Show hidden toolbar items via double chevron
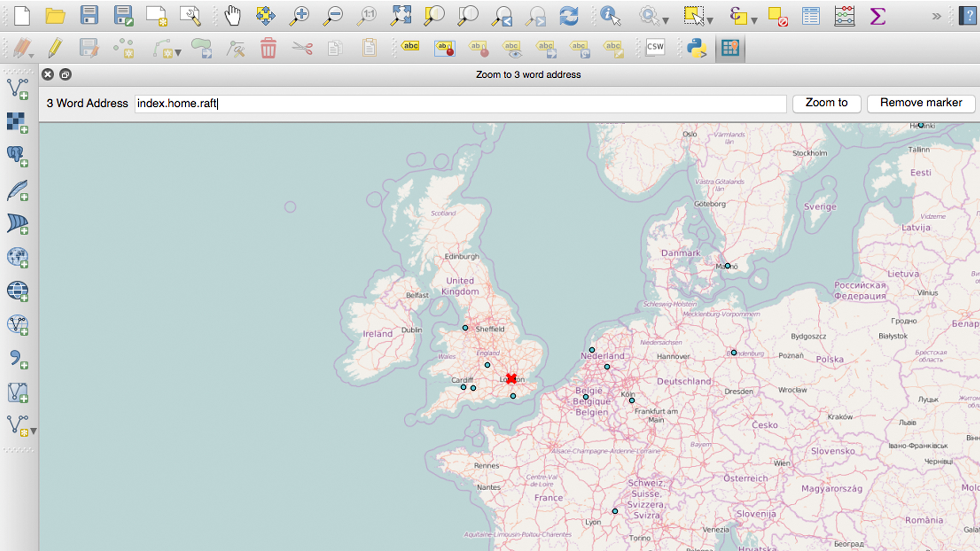 (x=937, y=16)
